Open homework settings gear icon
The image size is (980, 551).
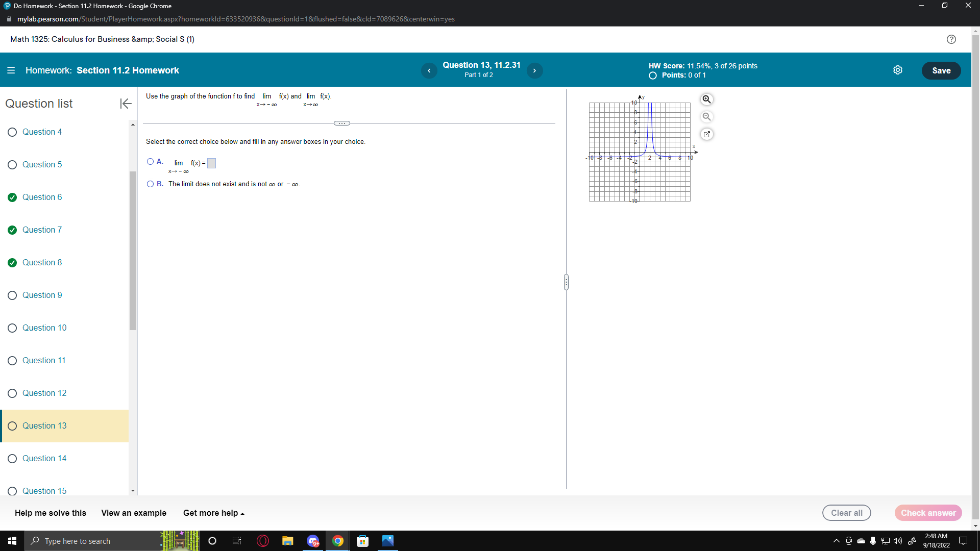click(x=897, y=70)
